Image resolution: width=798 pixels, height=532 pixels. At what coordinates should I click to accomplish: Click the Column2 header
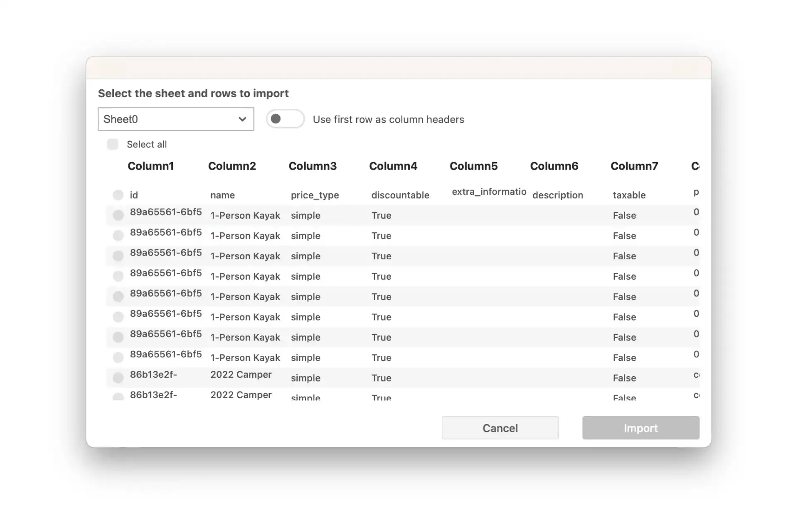(232, 166)
